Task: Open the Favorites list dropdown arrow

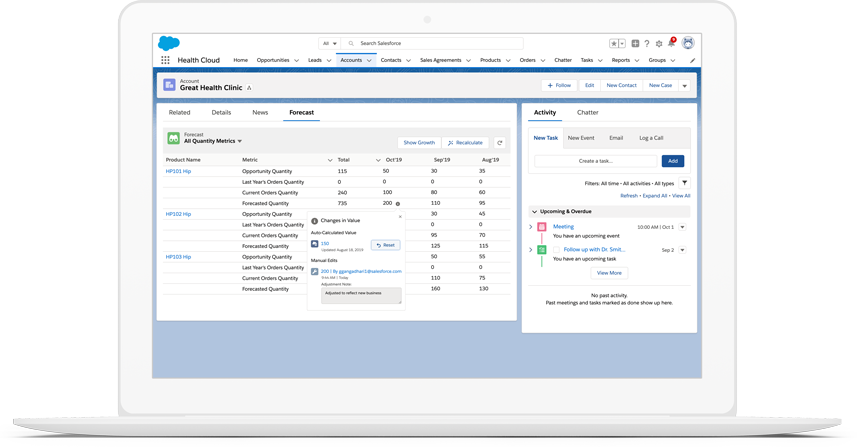Action: (x=622, y=43)
